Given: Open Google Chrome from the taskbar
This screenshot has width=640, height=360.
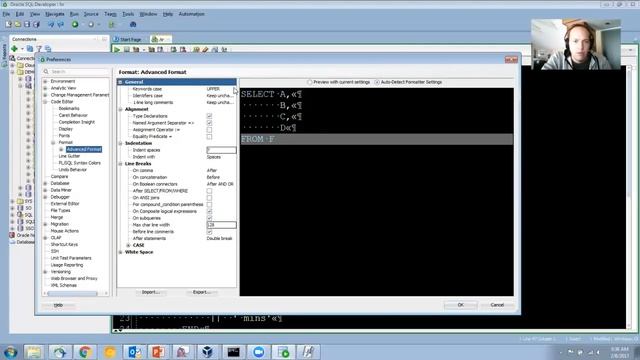Looking at the screenshot, I should (x=85, y=352).
